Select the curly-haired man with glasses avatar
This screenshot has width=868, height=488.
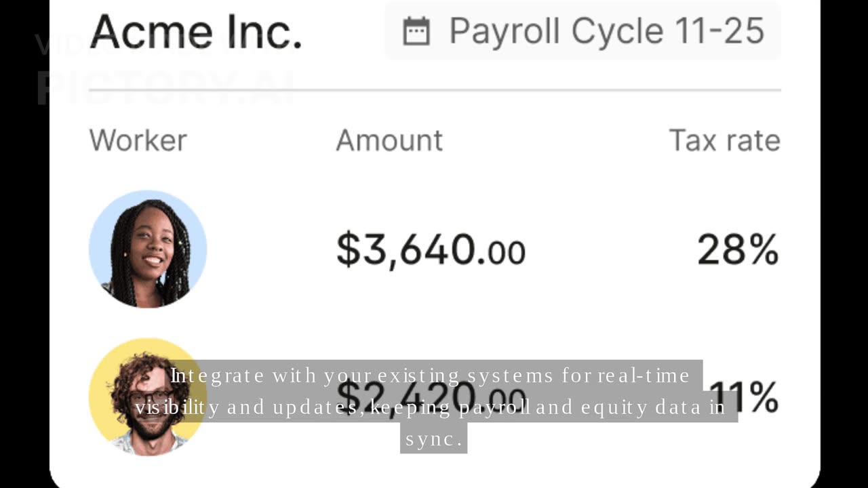(147, 396)
